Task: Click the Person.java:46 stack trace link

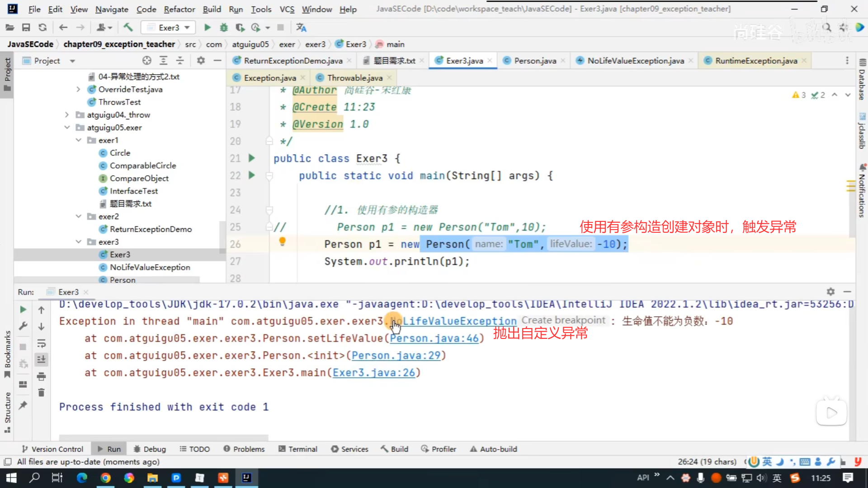Action: 434,338
